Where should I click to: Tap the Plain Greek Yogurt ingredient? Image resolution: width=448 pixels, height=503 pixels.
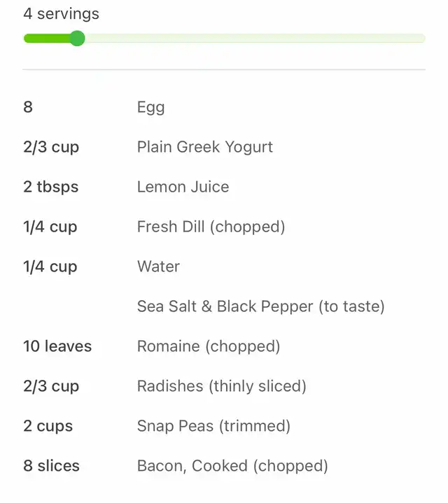[x=204, y=147]
